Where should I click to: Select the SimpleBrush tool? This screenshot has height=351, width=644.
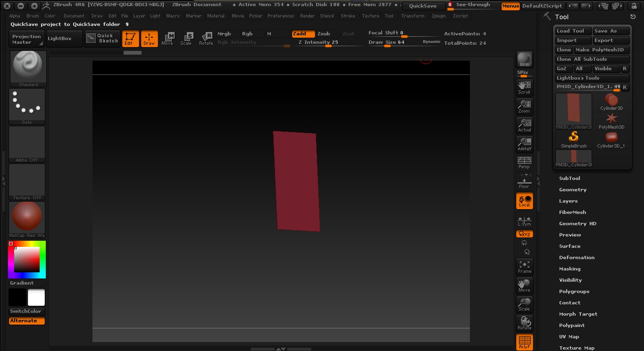tap(574, 139)
